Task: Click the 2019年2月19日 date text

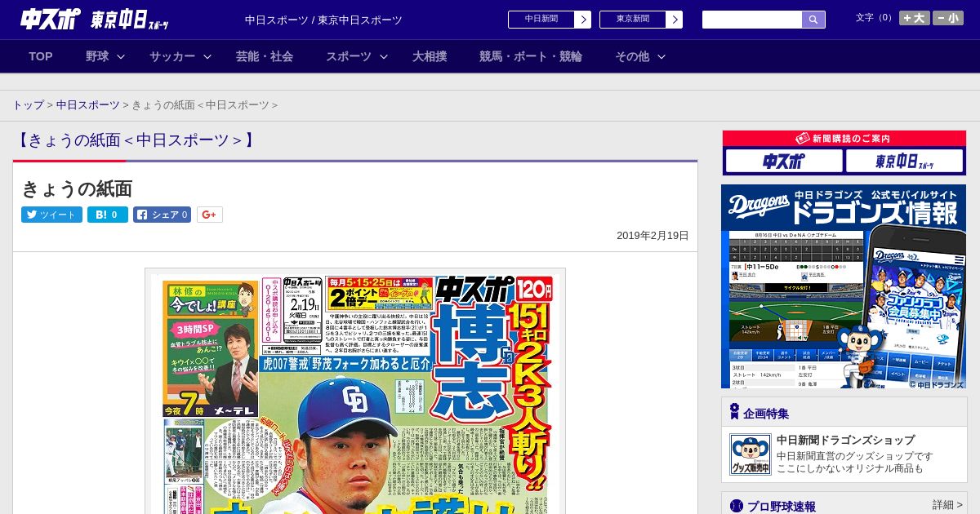Action: [x=653, y=235]
